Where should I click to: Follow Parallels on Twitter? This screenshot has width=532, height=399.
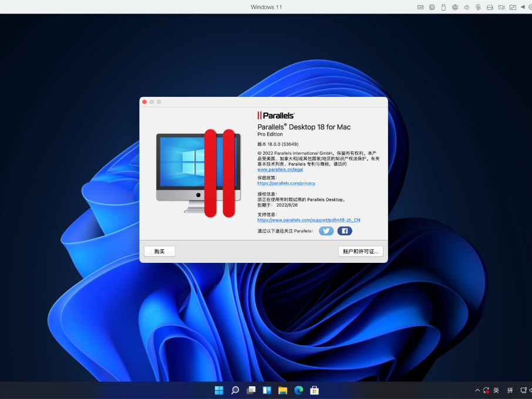326,231
